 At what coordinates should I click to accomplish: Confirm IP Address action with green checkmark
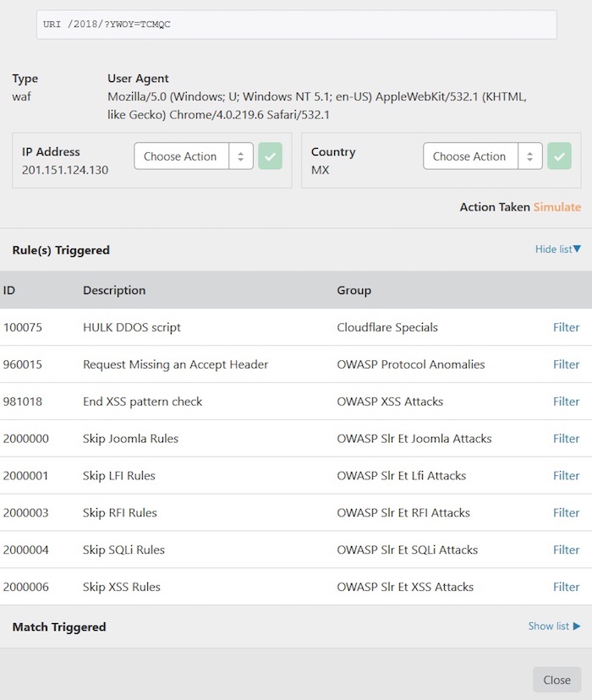coord(271,156)
